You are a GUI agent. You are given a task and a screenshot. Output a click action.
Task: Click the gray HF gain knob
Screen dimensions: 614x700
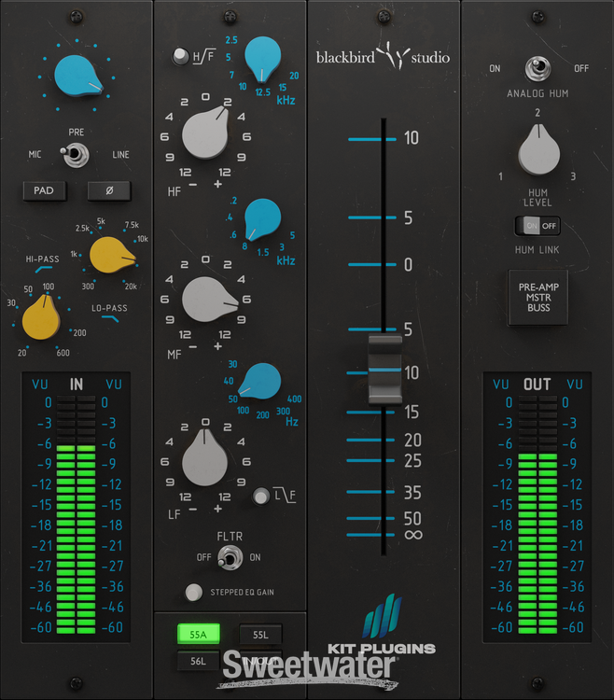(206, 134)
